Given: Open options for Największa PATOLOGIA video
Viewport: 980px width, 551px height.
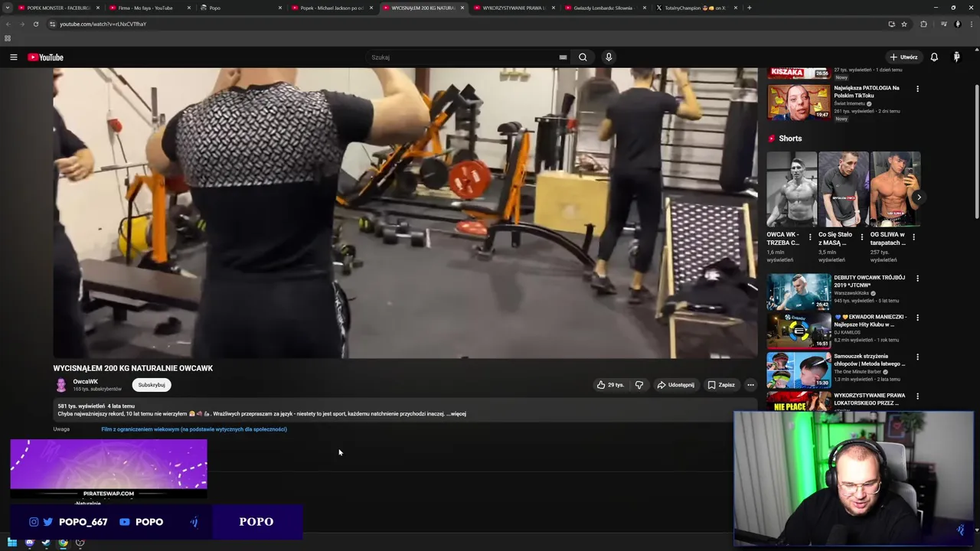Looking at the screenshot, I should pos(917,89).
